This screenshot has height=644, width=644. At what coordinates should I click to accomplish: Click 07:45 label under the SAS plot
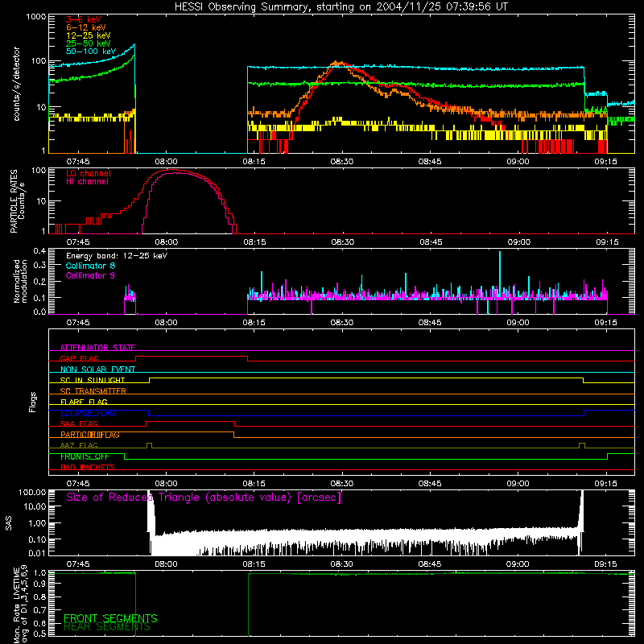(x=78, y=564)
